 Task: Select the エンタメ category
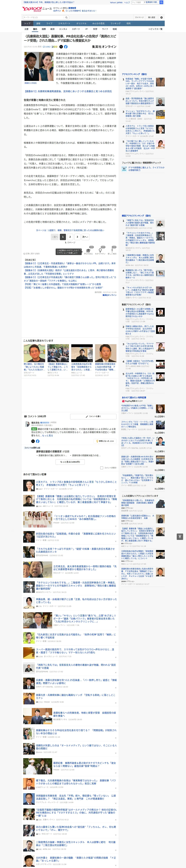coord(63,29)
